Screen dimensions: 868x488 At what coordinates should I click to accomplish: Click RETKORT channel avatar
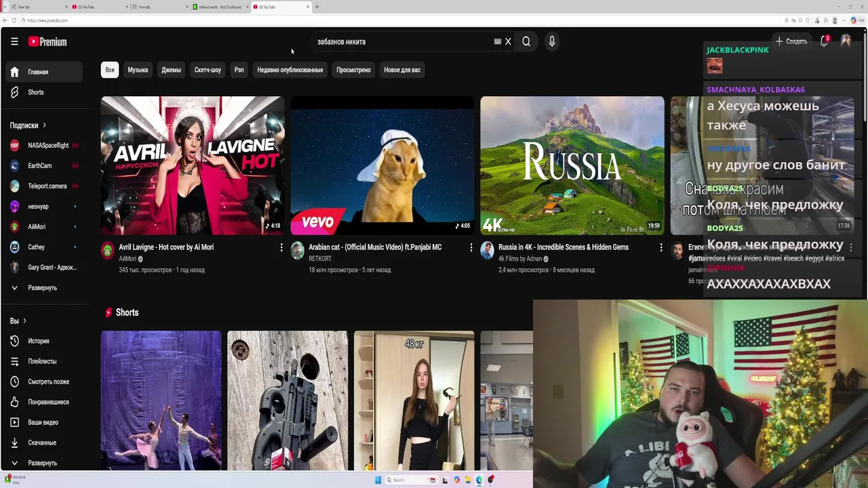[x=298, y=251]
